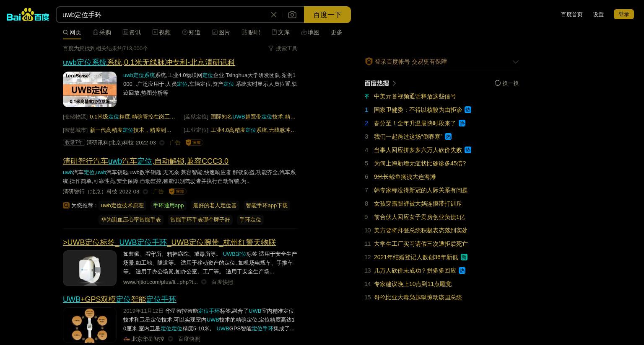
Task: Click recommendation 智能手环app下载
Action: click(267, 206)
